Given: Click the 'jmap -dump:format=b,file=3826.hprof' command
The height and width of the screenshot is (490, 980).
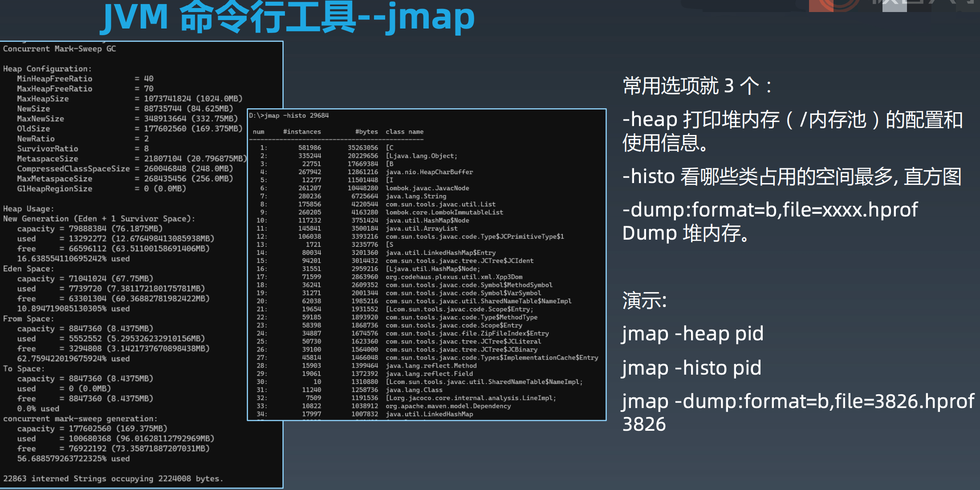Looking at the screenshot, I should click(x=798, y=402).
